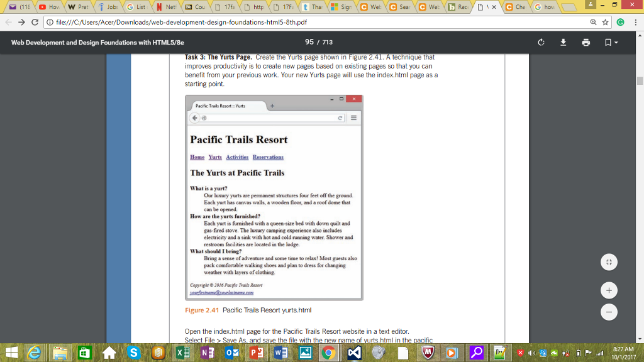Screen dimensions: 644x362
Task: Download the PDF file
Action: coord(563,42)
